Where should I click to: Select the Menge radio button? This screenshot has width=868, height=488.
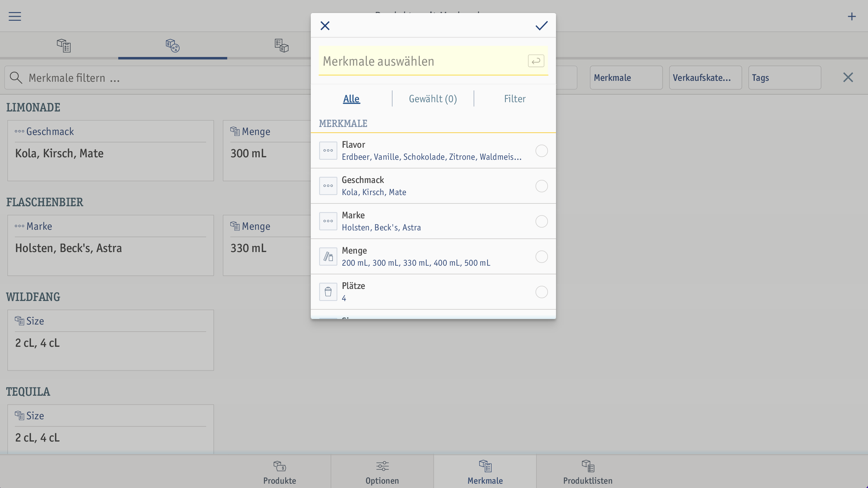pyautogui.click(x=541, y=257)
